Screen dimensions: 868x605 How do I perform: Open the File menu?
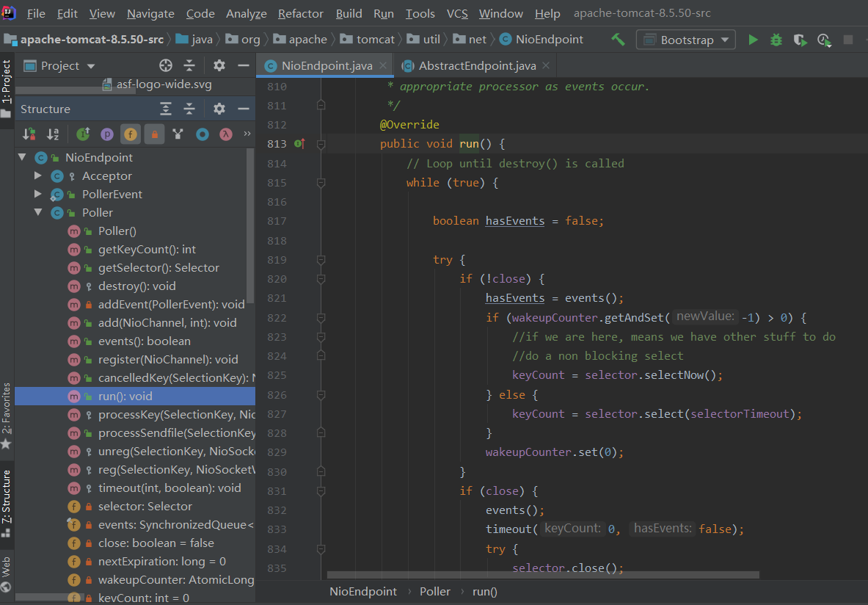point(36,13)
